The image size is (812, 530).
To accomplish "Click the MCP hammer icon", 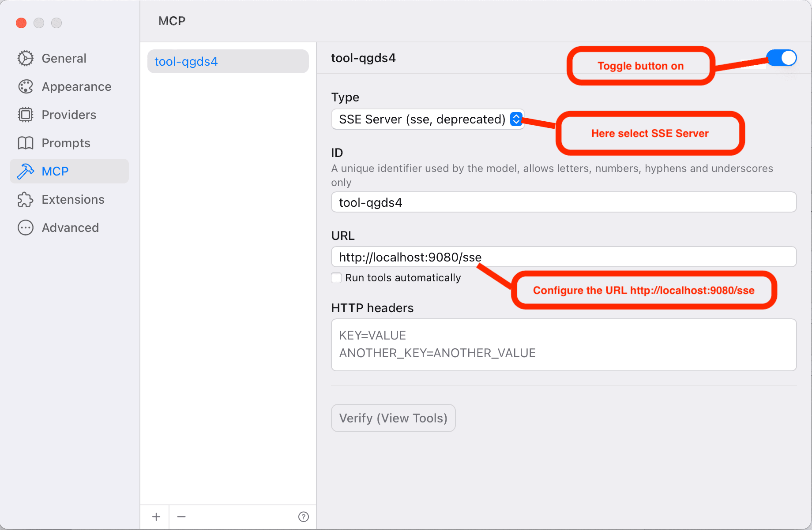I will pyautogui.click(x=26, y=171).
